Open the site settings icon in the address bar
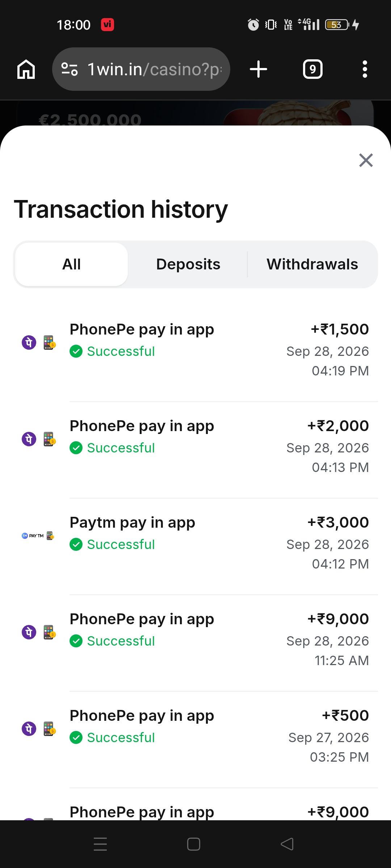The image size is (391, 868). (69, 69)
